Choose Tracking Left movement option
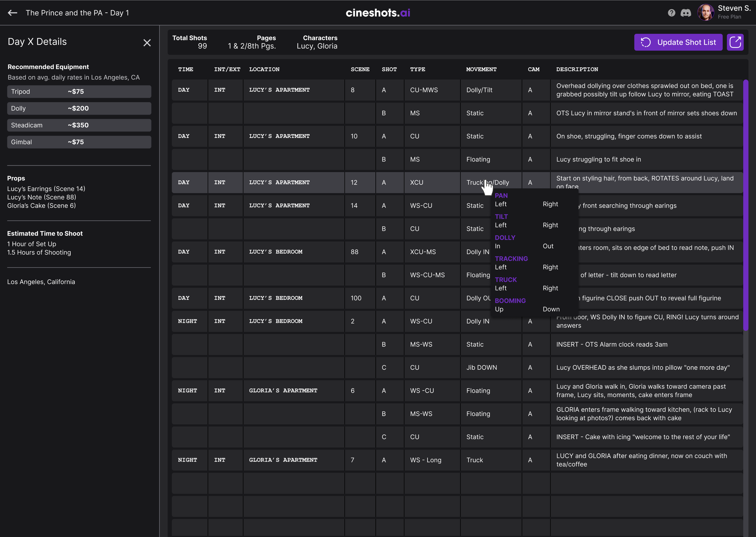The height and width of the screenshot is (537, 756). pyautogui.click(x=501, y=267)
